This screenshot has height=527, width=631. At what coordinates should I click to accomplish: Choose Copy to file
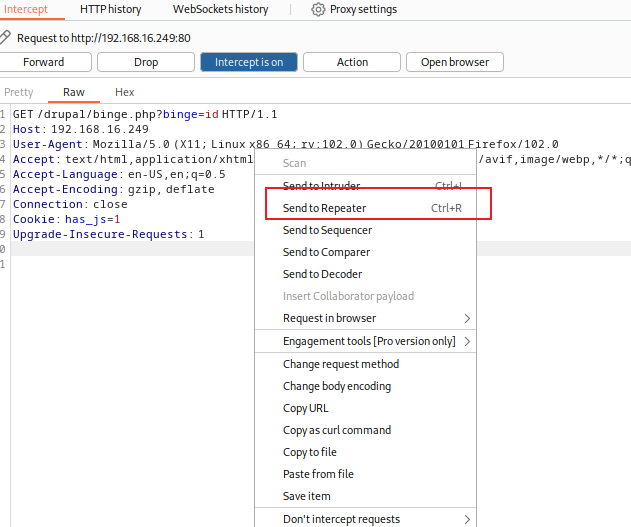(365, 452)
